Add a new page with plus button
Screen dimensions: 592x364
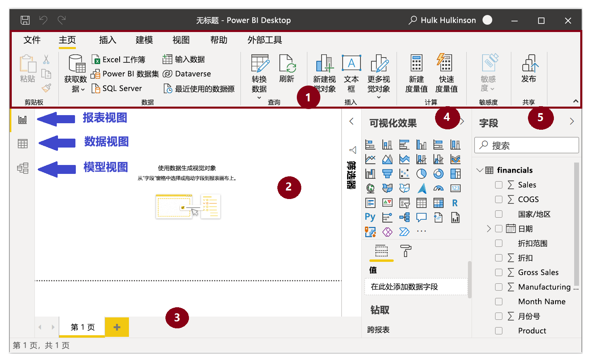click(117, 327)
